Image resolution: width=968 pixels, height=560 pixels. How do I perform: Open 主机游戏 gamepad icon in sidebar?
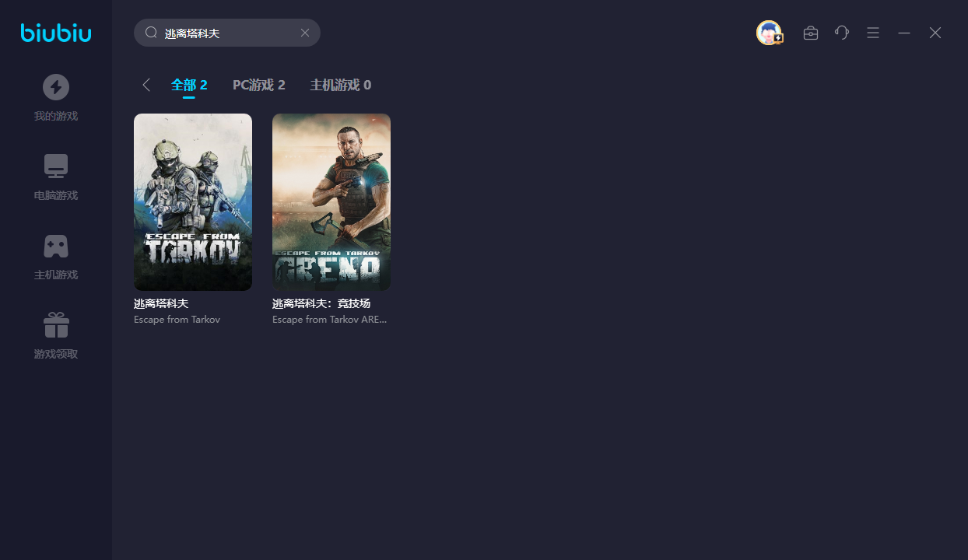click(56, 246)
